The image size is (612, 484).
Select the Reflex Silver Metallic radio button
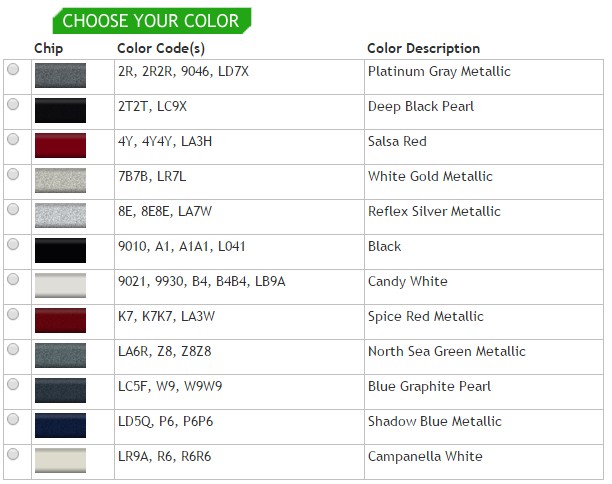click(x=13, y=210)
